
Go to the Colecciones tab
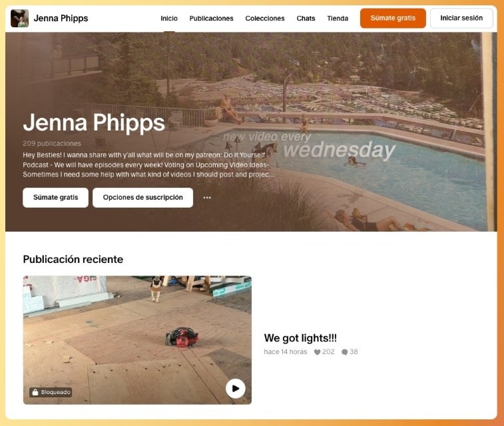point(265,19)
